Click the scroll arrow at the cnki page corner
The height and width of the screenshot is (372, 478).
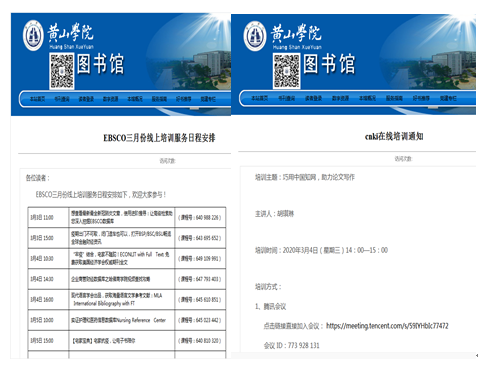476,356
